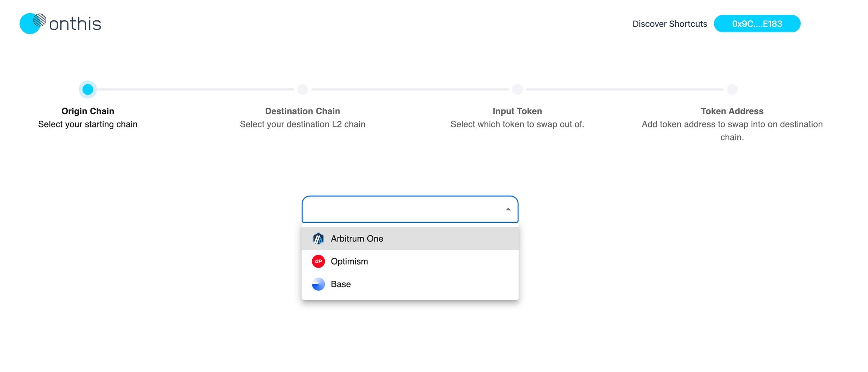Click the Input Token step title
Image resolution: width=868 pixels, height=372 pixels.
click(x=517, y=111)
